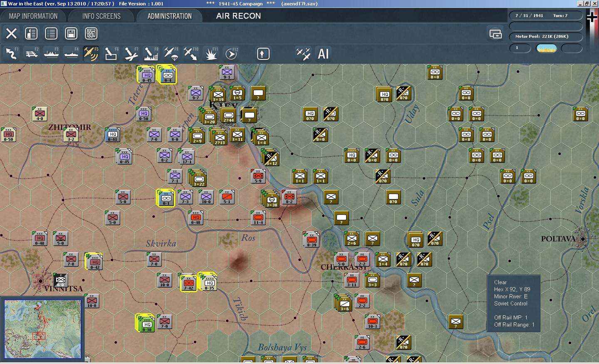This screenshot has width=599, height=364.
Task: Click the Motor Pool readout
Action: [x=546, y=37]
